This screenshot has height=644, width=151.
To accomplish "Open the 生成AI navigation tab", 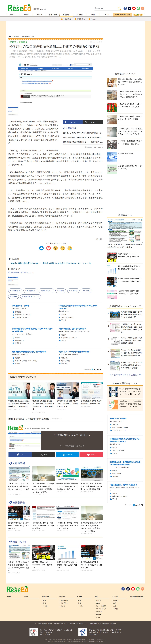I will (x=26, y=15).
